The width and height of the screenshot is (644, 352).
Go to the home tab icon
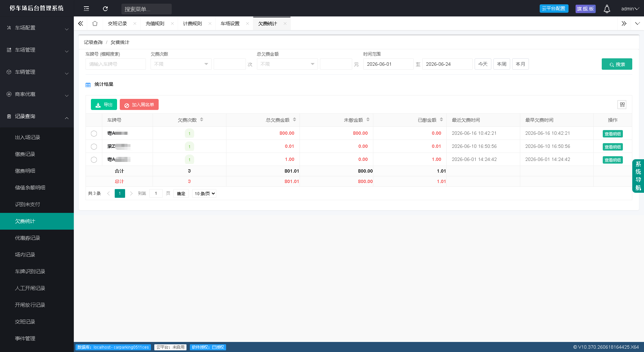coord(95,23)
